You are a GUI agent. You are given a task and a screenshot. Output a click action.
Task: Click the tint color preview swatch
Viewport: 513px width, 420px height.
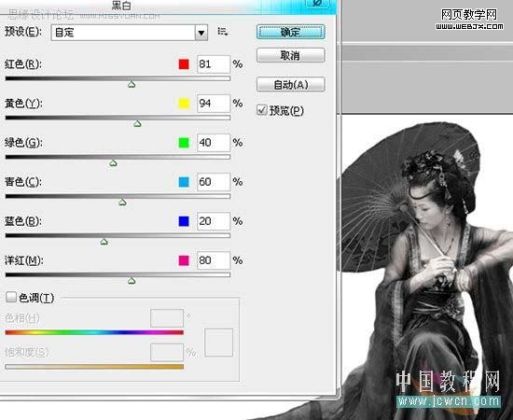[219, 343]
